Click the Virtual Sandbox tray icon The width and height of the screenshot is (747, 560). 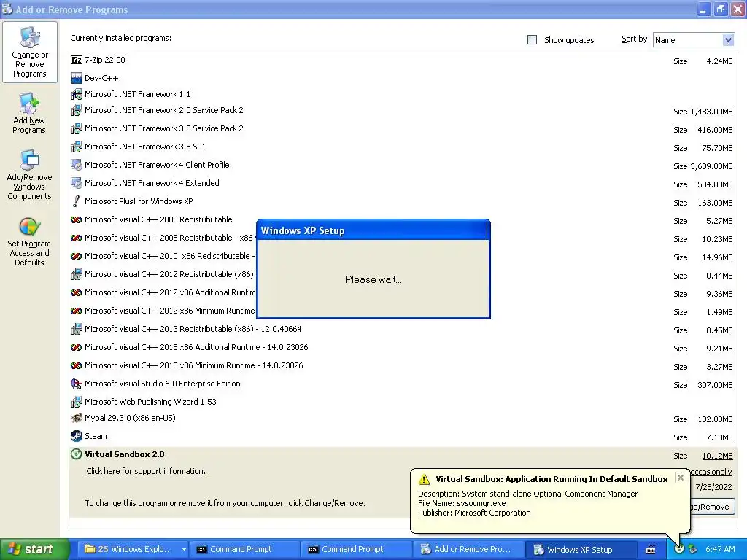coord(679,549)
